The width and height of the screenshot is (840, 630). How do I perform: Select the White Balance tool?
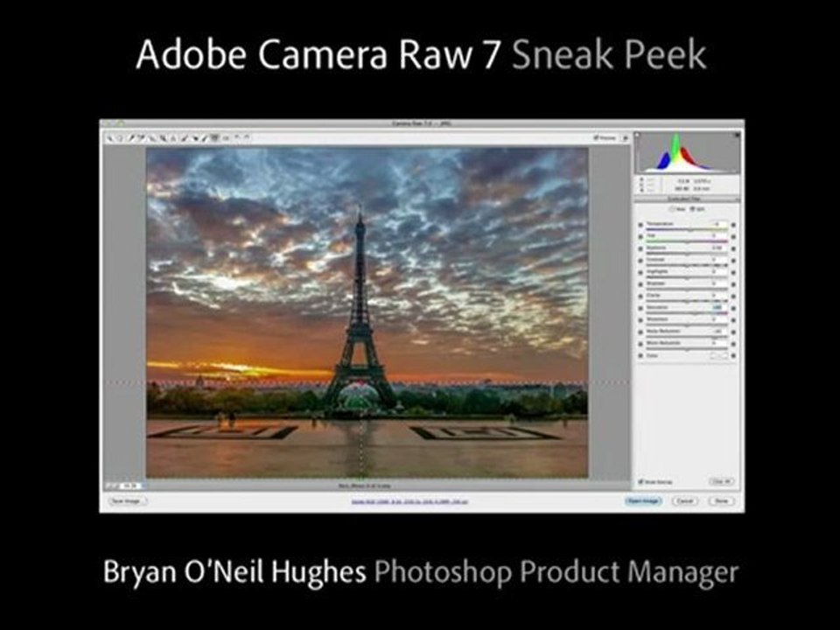pos(131,137)
